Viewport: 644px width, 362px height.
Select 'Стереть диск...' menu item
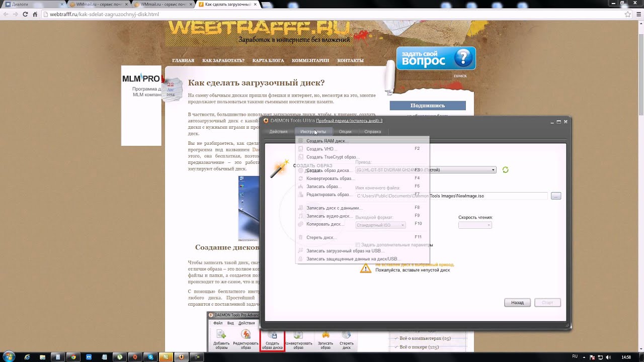(362, 237)
